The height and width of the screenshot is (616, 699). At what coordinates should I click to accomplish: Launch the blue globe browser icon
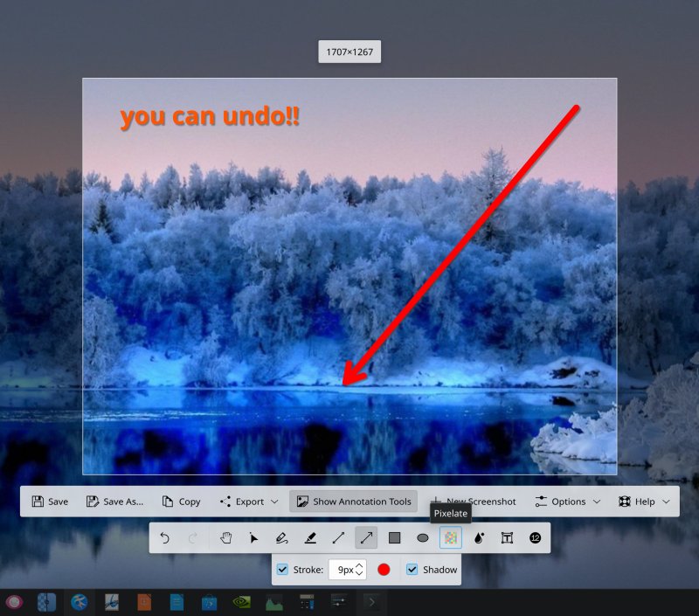point(80,603)
